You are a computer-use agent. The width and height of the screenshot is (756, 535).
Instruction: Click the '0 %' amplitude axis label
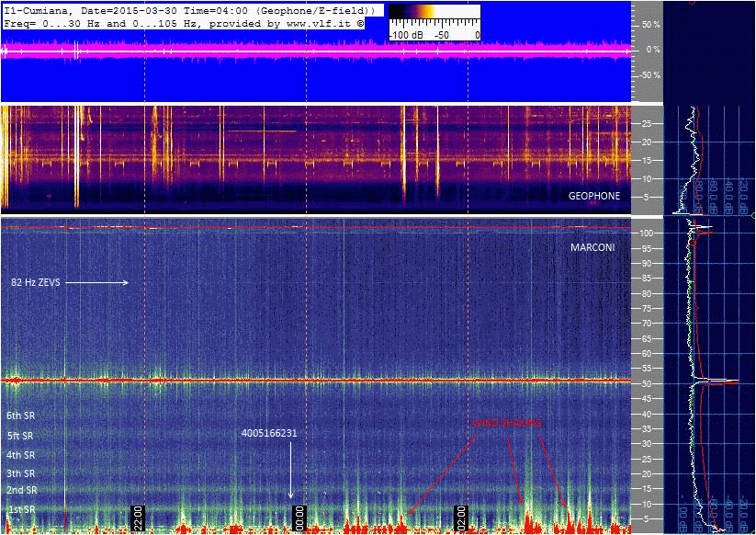[653, 50]
